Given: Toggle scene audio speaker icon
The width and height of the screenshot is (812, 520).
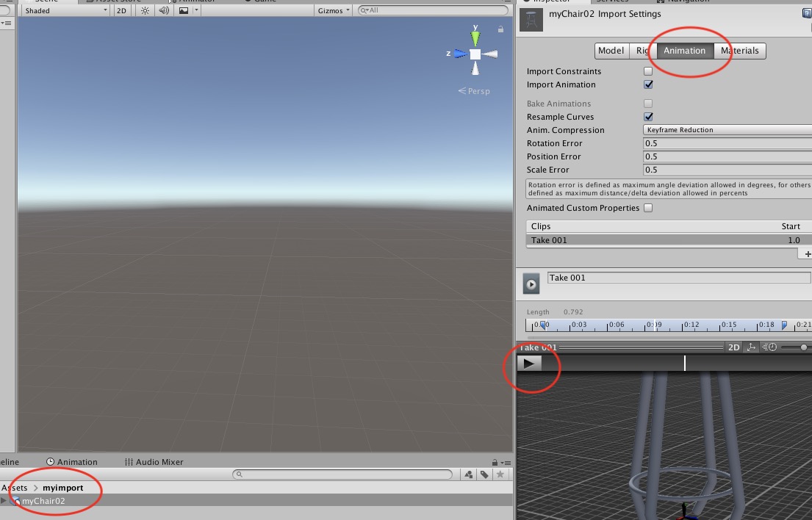Looking at the screenshot, I should tap(164, 10).
